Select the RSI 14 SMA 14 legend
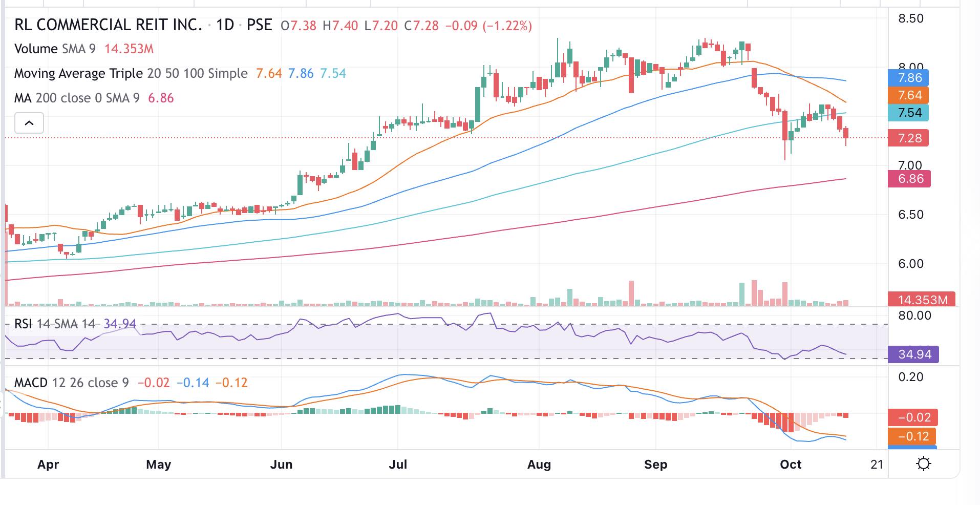Screen dimensions: 980x505 [x=55, y=324]
